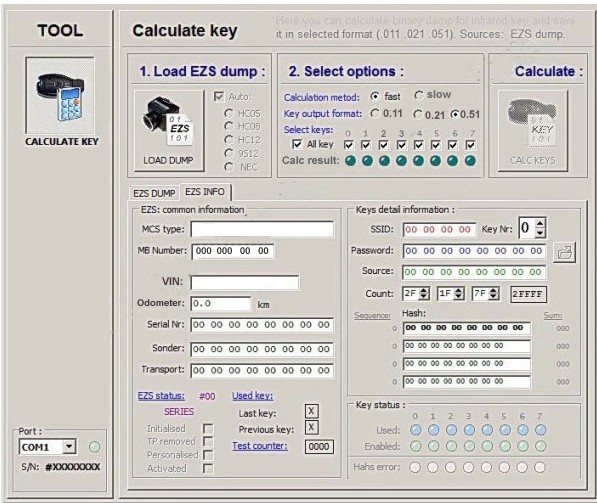Click the Serial Nr field

tap(262, 325)
